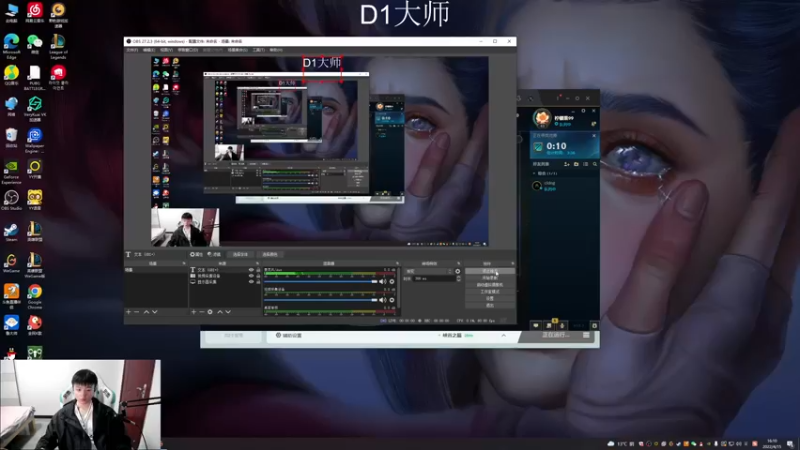Open GeForce Experience desktop shortcut
The width and height of the screenshot is (800, 450).
[11, 172]
